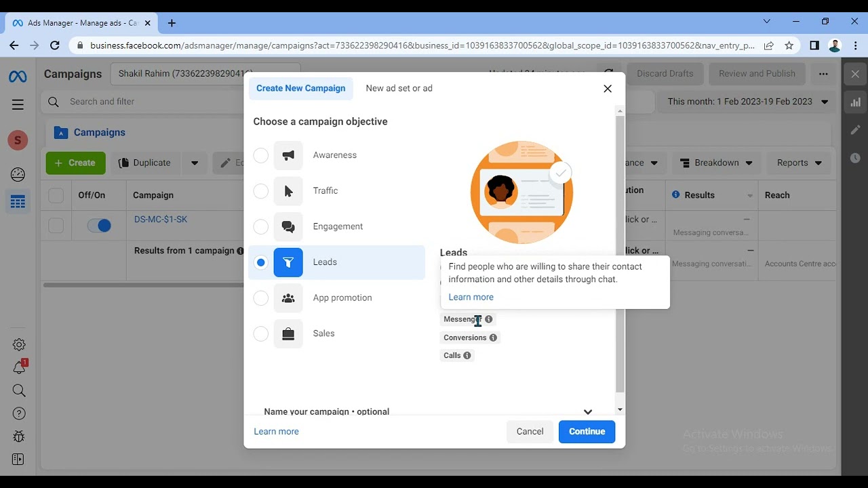Click the Meta logo icon
The image size is (868, 488).
18,77
